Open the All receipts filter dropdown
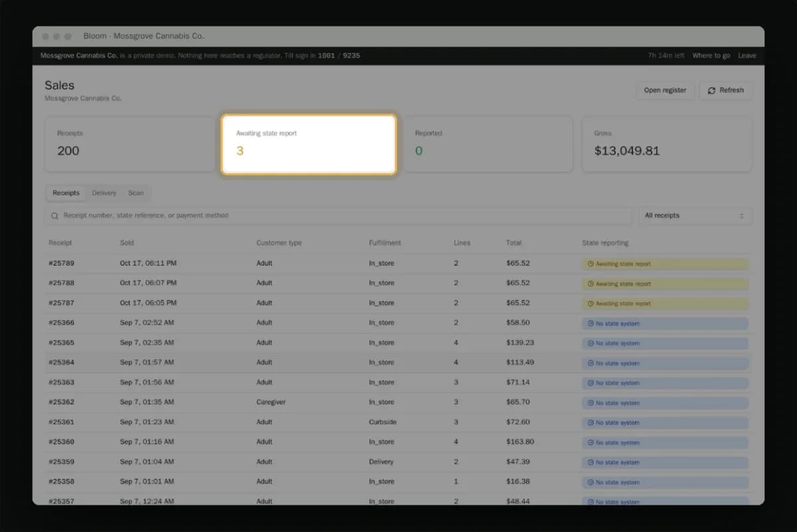This screenshot has height=532, width=797. [x=695, y=216]
